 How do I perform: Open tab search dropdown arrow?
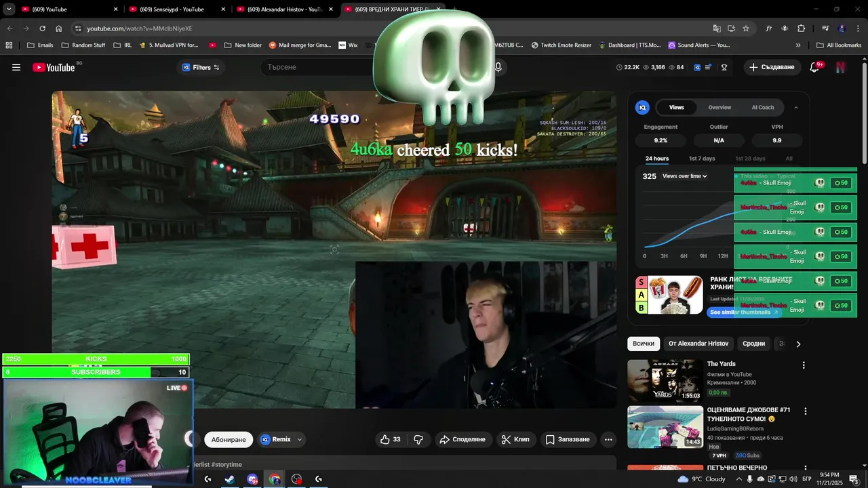pos(9,9)
